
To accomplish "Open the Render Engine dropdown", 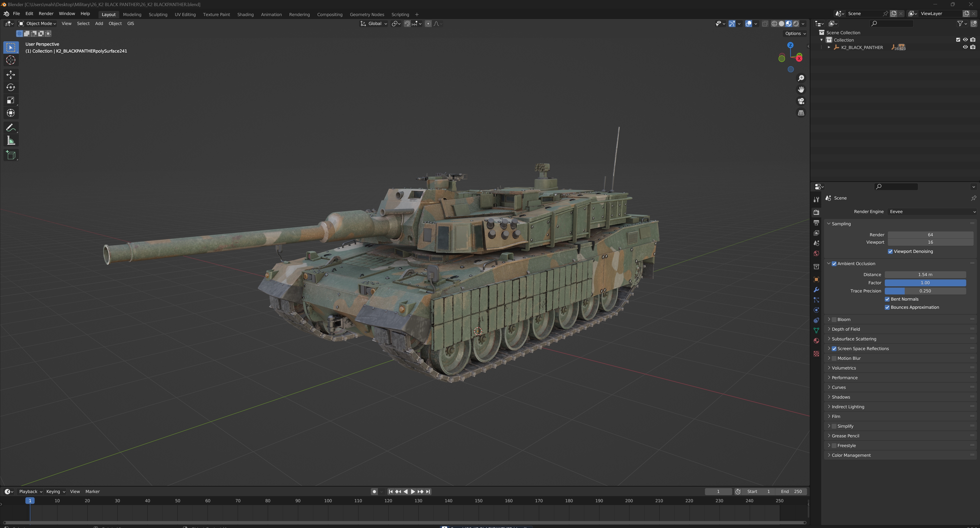I will 932,212.
